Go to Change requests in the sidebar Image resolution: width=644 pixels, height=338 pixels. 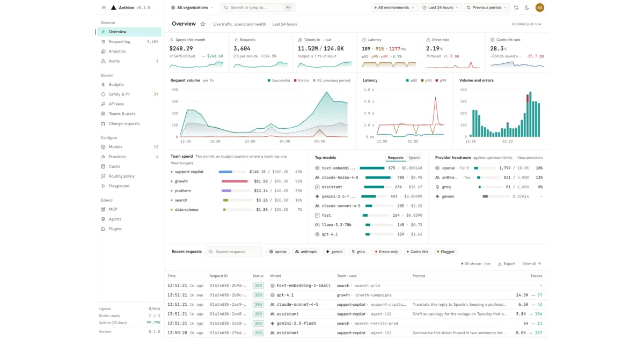point(129,123)
